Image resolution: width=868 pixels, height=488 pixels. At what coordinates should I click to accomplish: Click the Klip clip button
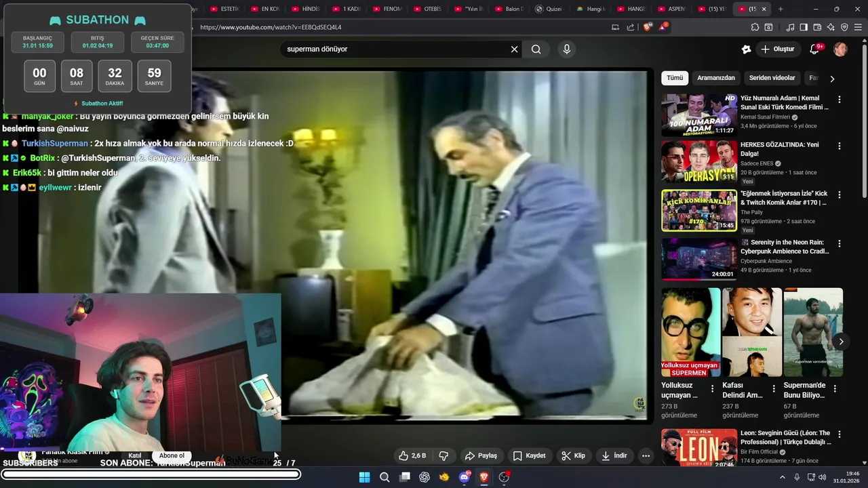pos(573,455)
